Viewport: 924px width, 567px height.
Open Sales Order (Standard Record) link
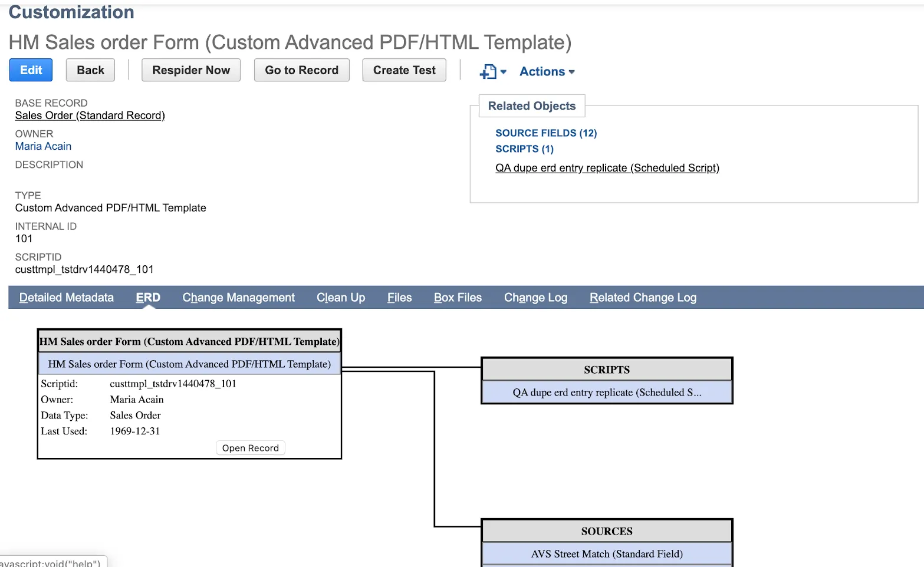click(x=90, y=116)
